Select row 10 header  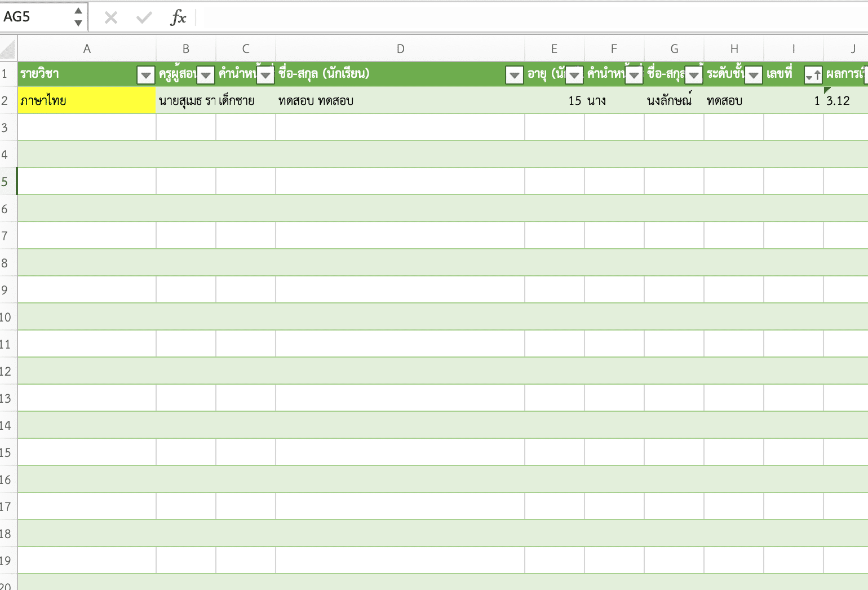click(x=8, y=317)
